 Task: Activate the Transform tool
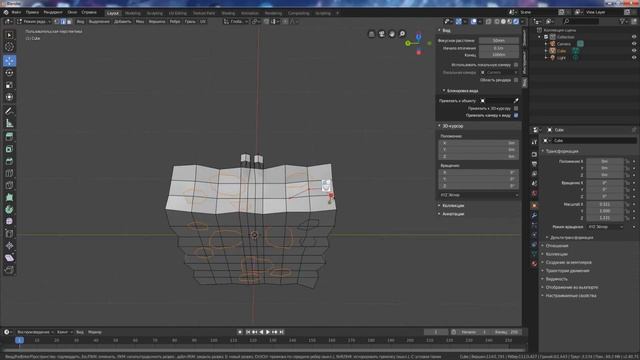pyautogui.click(x=9, y=97)
